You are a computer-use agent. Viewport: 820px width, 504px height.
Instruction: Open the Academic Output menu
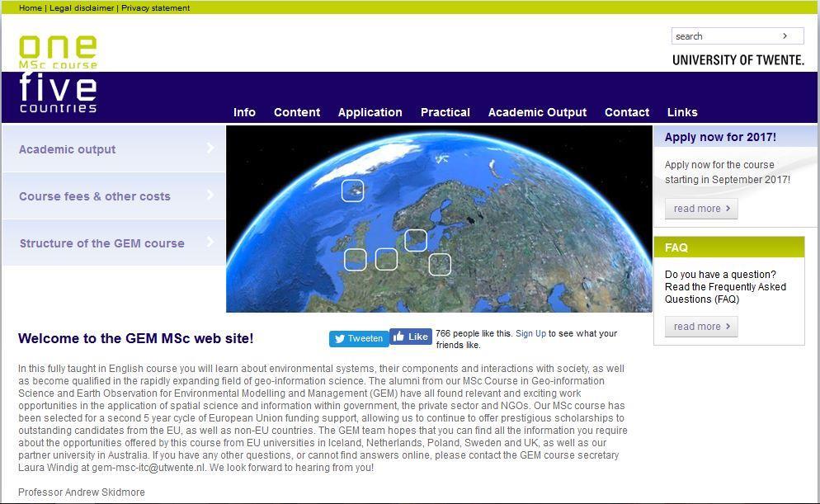tap(537, 112)
